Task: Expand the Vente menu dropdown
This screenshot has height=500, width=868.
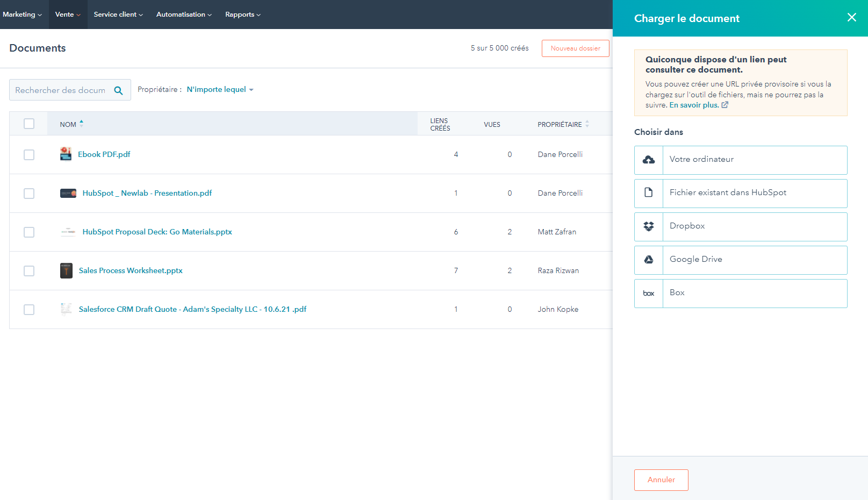Action: pyautogui.click(x=67, y=15)
